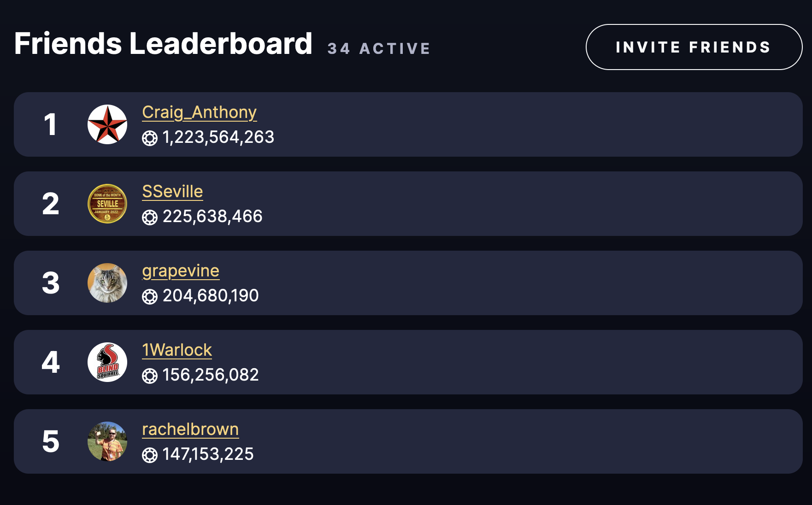The height and width of the screenshot is (505, 812).
Task: Open the Craig_Anthony profile link
Action: tap(200, 112)
